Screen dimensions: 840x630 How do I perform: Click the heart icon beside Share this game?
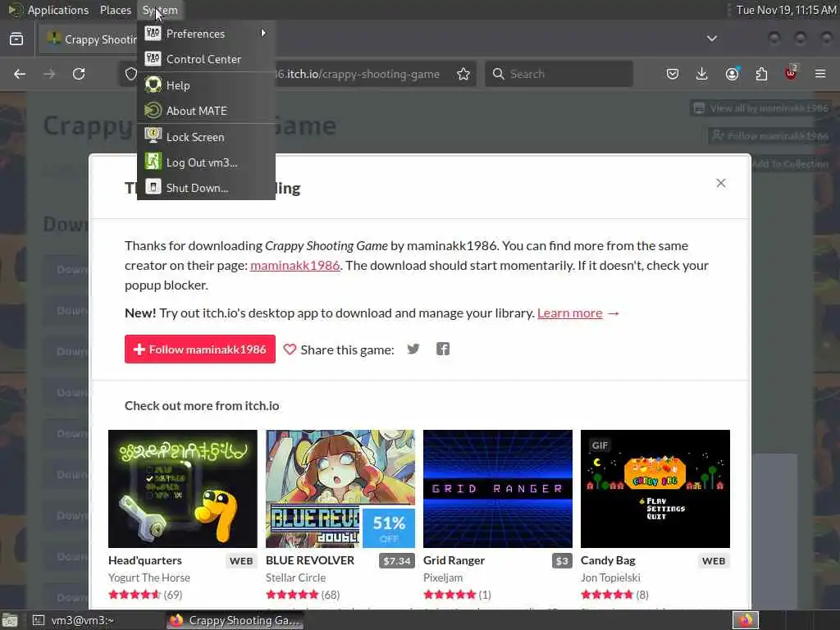[x=290, y=349]
